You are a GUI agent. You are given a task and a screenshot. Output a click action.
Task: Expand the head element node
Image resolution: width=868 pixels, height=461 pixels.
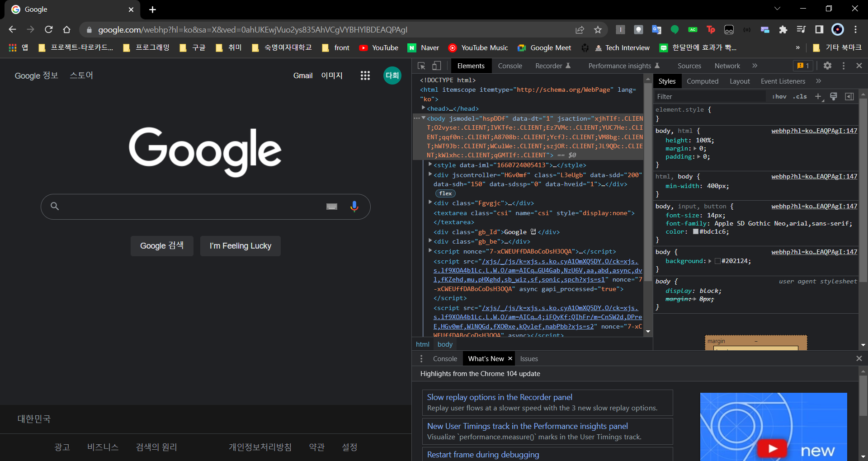pos(424,108)
